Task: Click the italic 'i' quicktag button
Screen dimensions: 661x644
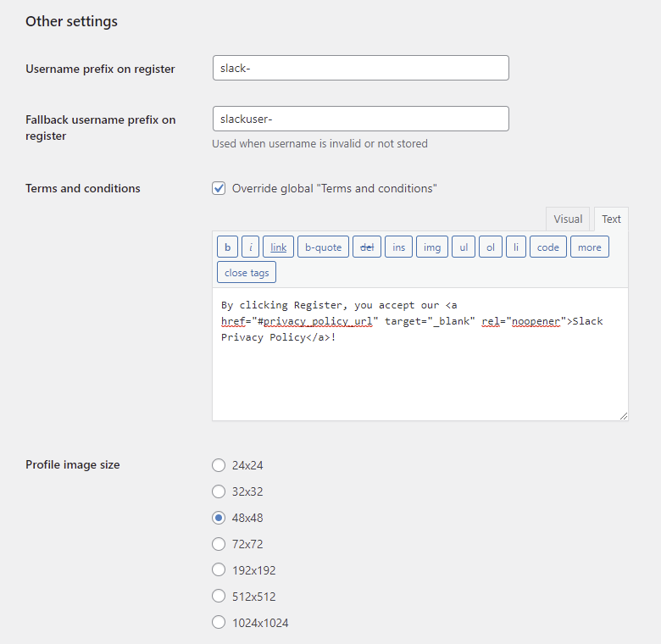Action: 251,247
